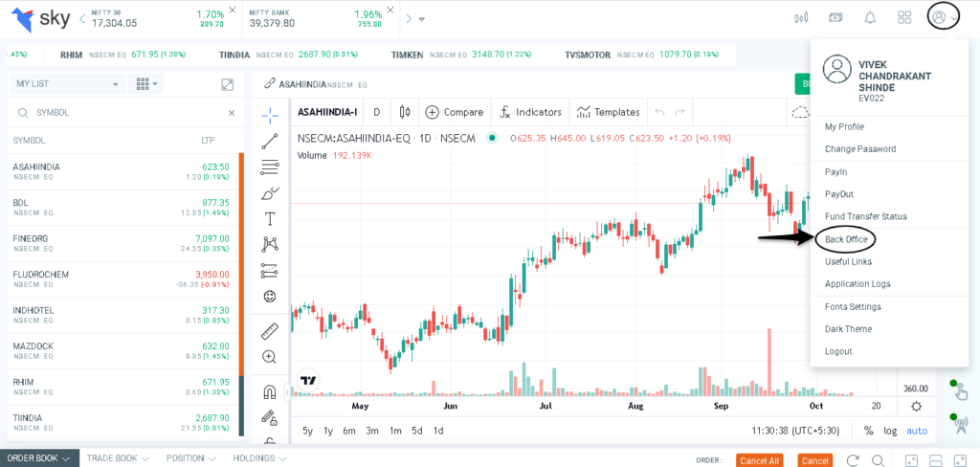Open the wallet funds icon in header
This screenshot has height=467, width=980.
835,17
